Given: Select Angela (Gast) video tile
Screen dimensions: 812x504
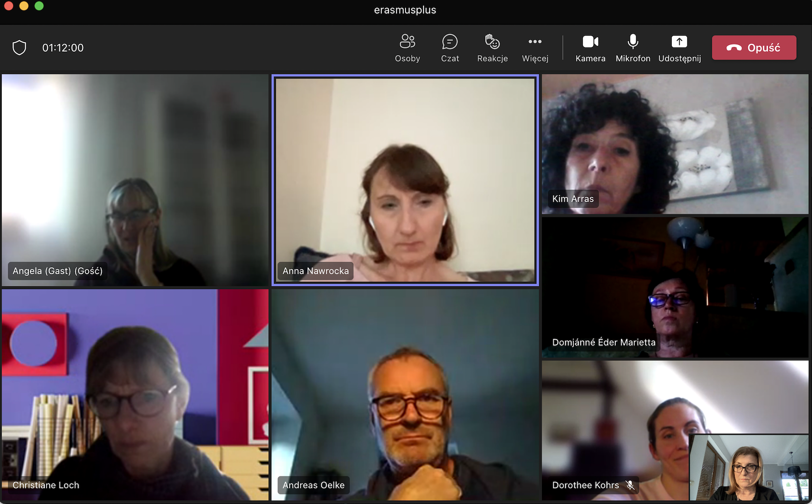Looking at the screenshot, I should click(135, 180).
